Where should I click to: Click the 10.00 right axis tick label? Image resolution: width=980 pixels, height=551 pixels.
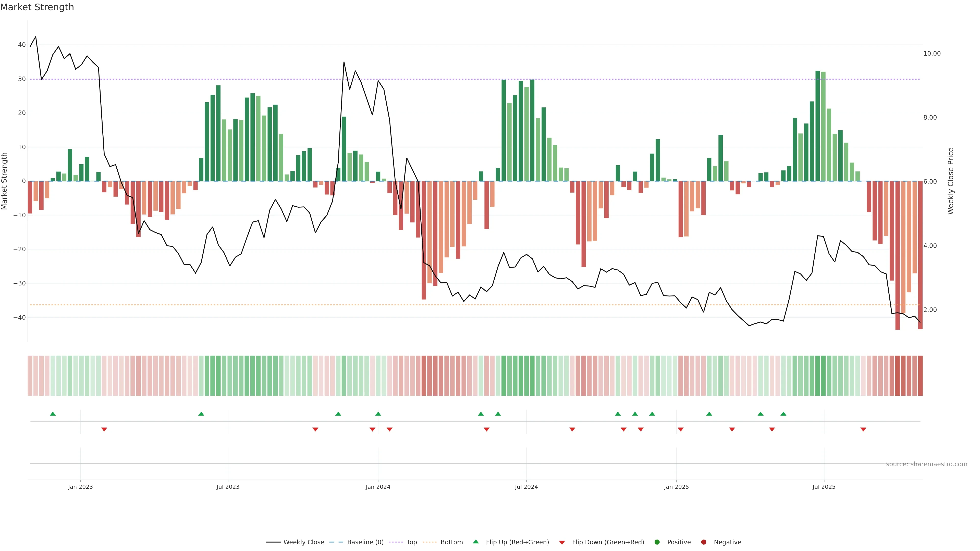[x=932, y=54]
